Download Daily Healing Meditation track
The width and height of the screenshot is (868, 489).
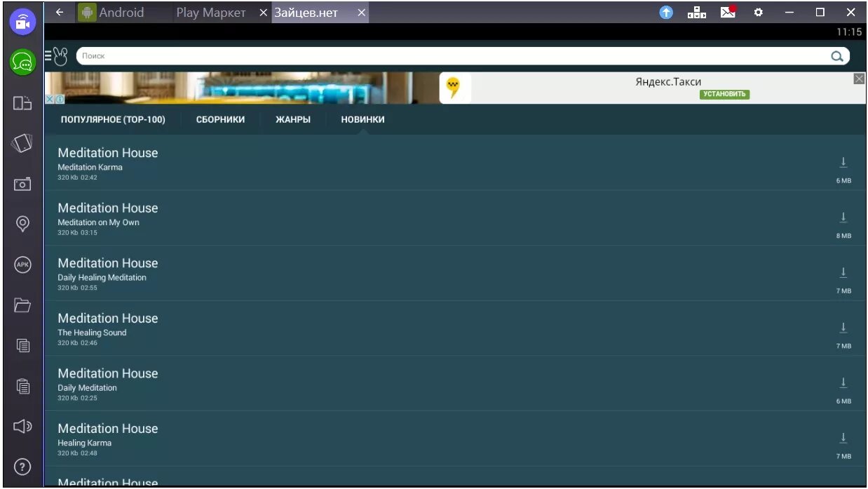pyautogui.click(x=843, y=273)
